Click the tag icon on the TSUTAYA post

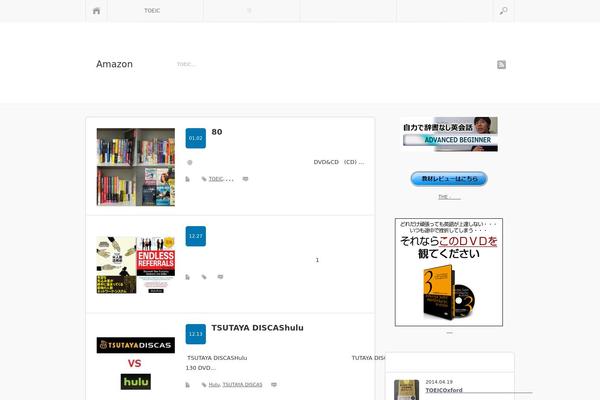point(204,385)
